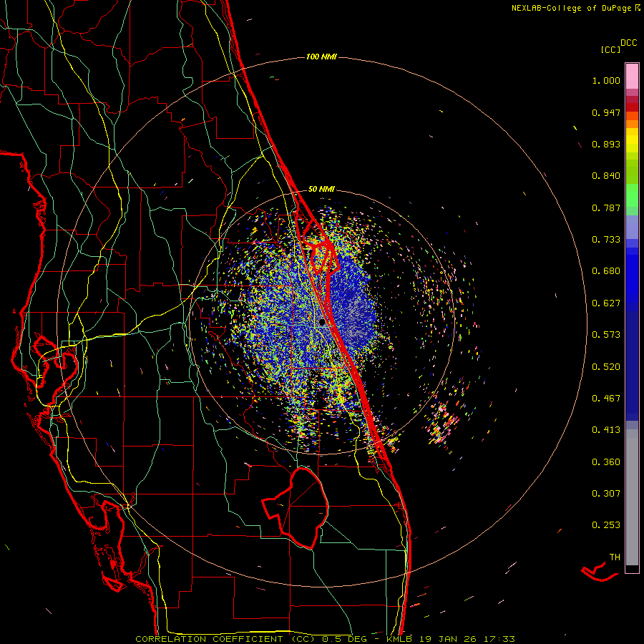Click the [CC] label above the color scale
Screen dimensions: 644x644
(610, 49)
